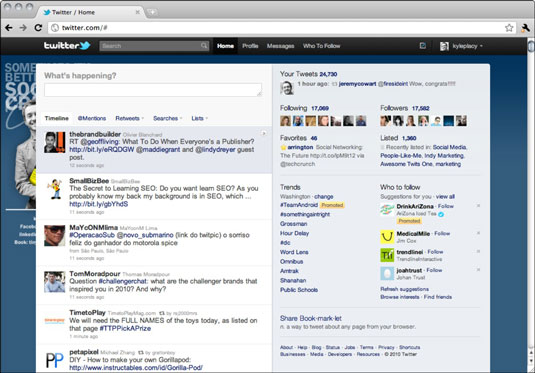This screenshot has height=373, width=535.
Task: Click the search magnifier icon
Action: tap(204, 46)
